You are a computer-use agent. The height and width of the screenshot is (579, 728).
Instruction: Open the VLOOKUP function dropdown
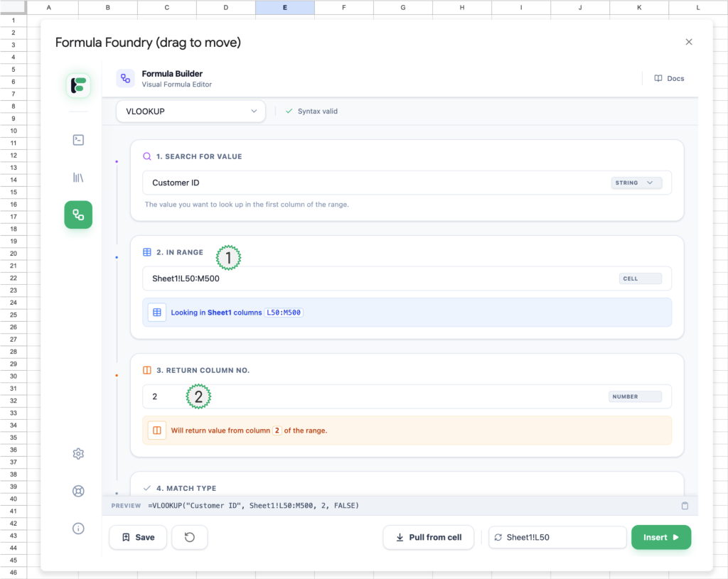pyautogui.click(x=191, y=112)
